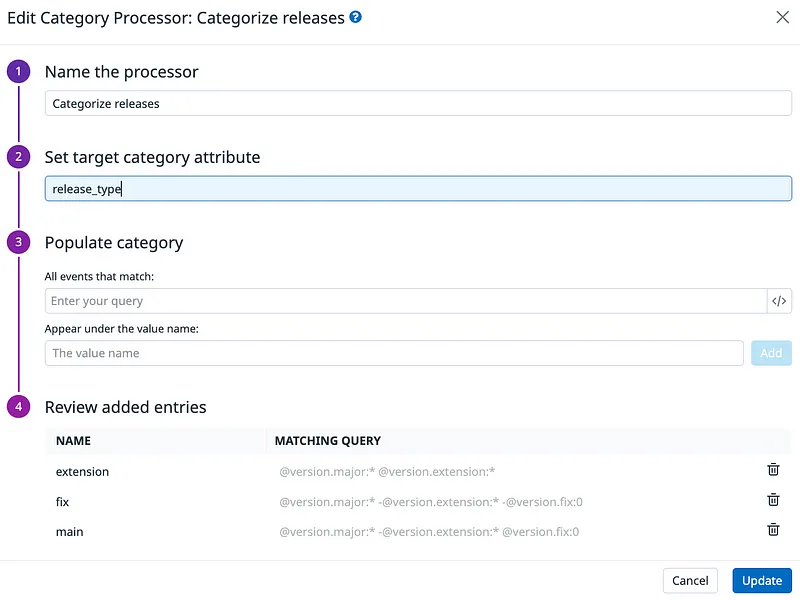800x600 pixels.
Task: Click the help question mark icon
Action: pyautogui.click(x=355, y=17)
